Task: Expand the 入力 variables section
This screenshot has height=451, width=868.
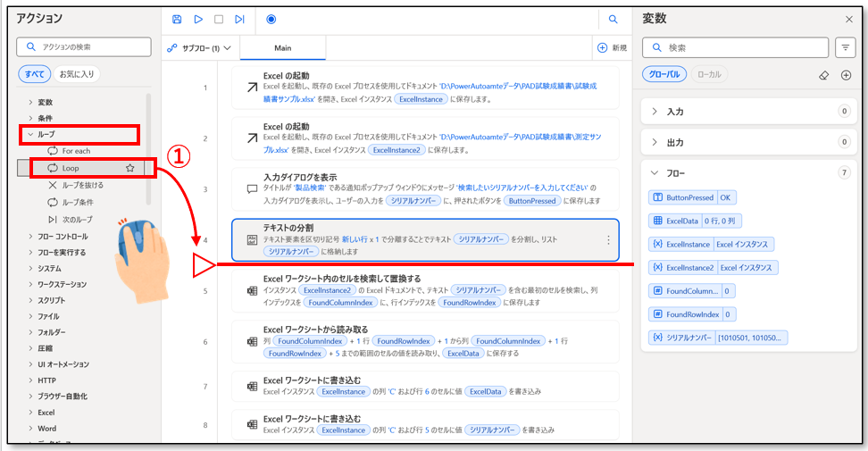Action: point(655,112)
